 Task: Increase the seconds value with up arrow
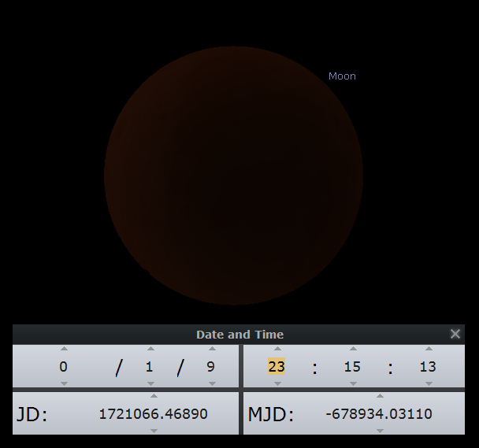(x=429, y=349)
